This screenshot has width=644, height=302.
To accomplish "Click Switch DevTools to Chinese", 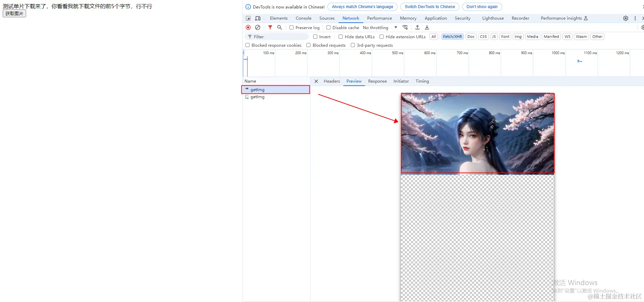I will point(430,7).
